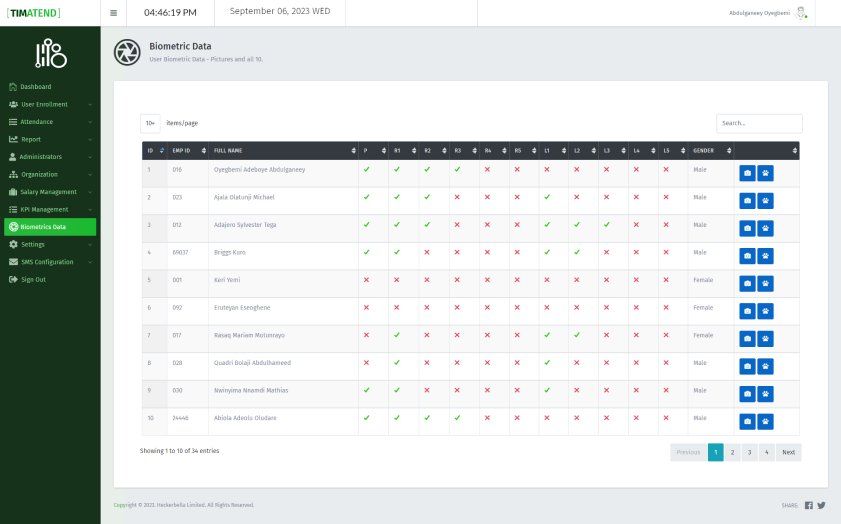Select Sign Out in the sidebar
The image size is (841, 524).
click(x=33, y=279)
